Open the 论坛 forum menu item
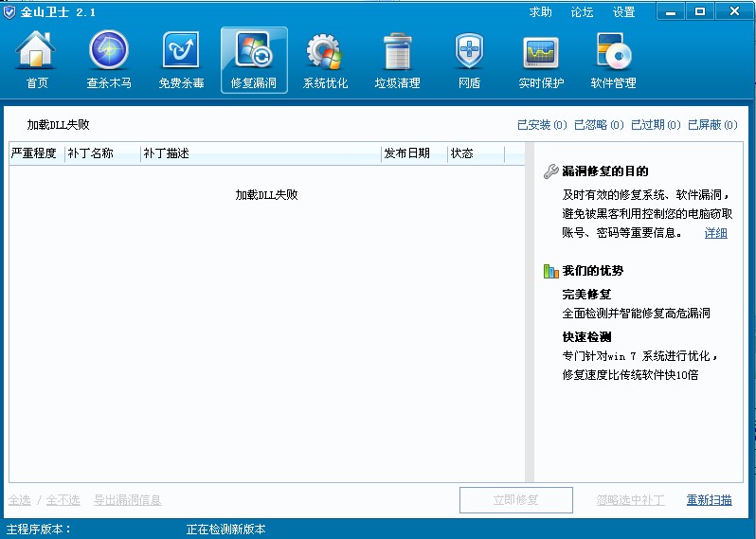 582,12
